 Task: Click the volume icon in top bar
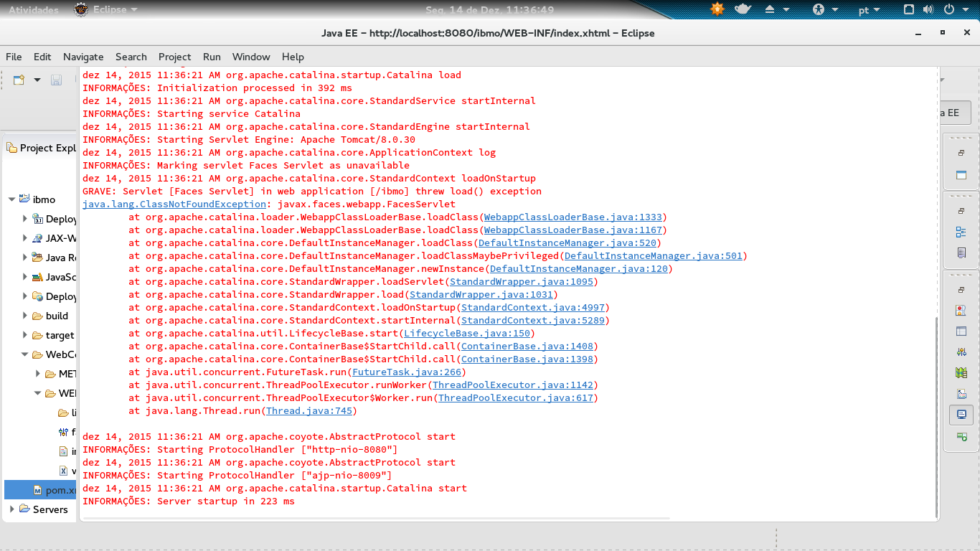click(x=928, y=10)
